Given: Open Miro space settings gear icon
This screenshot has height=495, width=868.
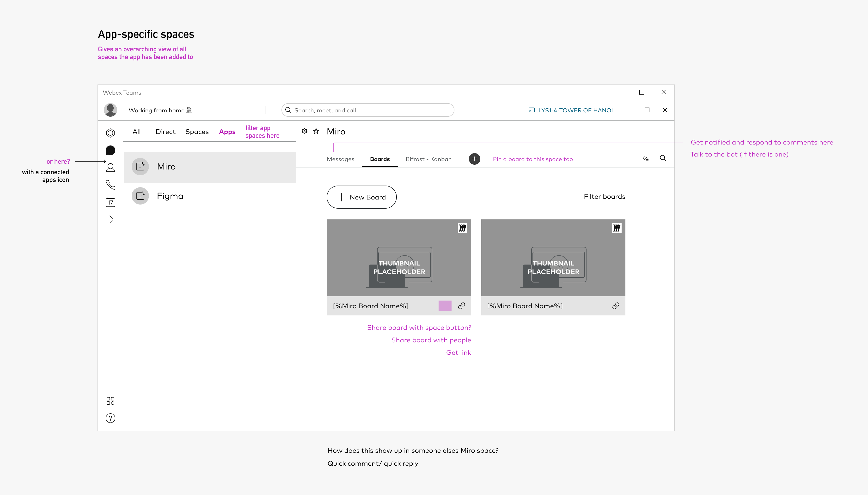Looking at the screenshot, I should coord(304,131).
